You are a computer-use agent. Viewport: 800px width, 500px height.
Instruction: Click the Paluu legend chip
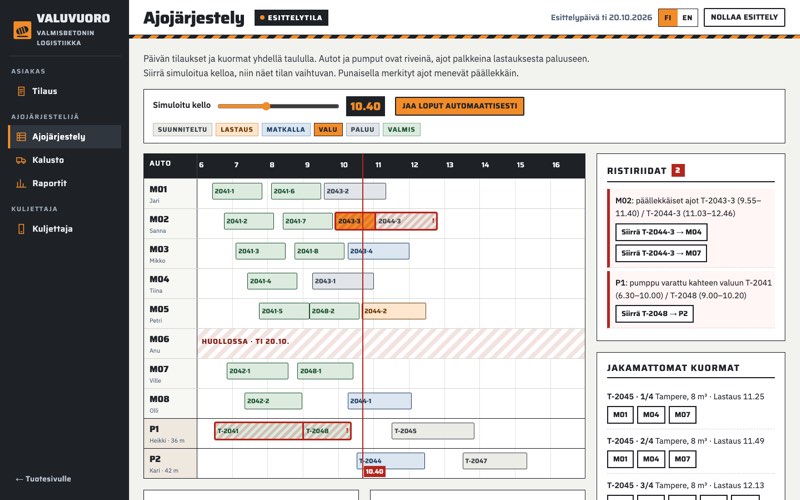click(363, 130)
